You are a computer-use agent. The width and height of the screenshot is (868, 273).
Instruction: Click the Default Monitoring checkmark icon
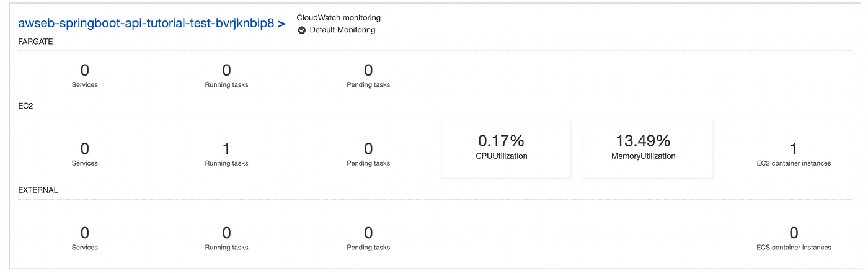(302, 30)
